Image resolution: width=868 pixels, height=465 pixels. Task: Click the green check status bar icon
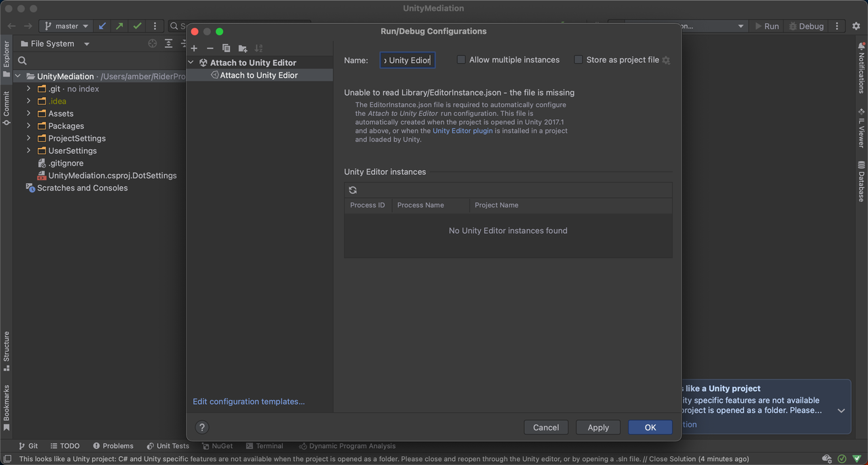(842, 459)
